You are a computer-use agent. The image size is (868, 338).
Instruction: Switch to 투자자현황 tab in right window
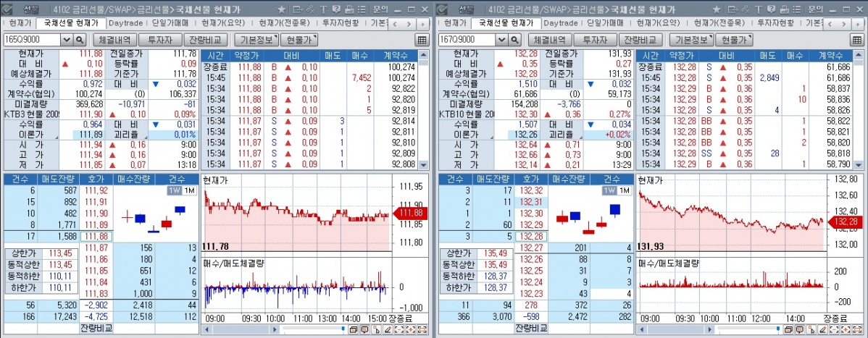point(775,23)
